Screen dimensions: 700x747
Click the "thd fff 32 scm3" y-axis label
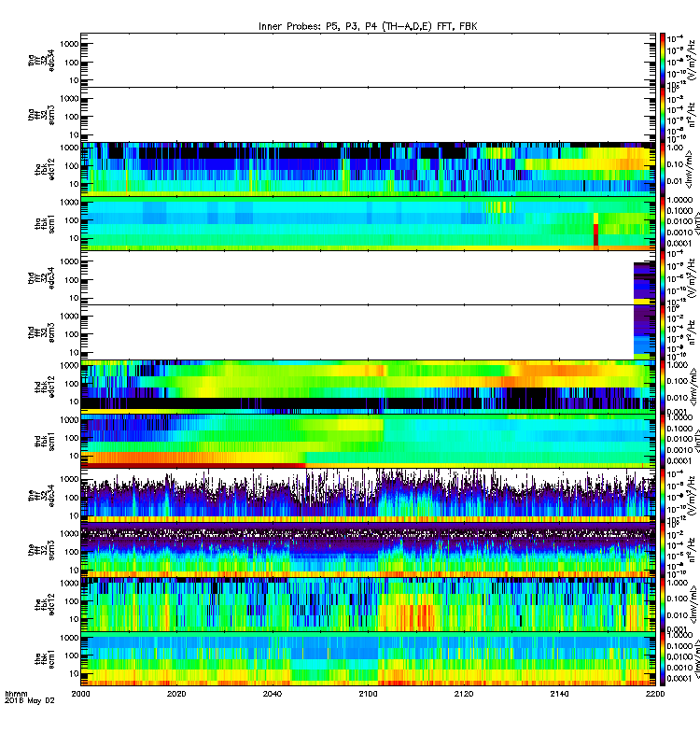(x=41, y=332)
